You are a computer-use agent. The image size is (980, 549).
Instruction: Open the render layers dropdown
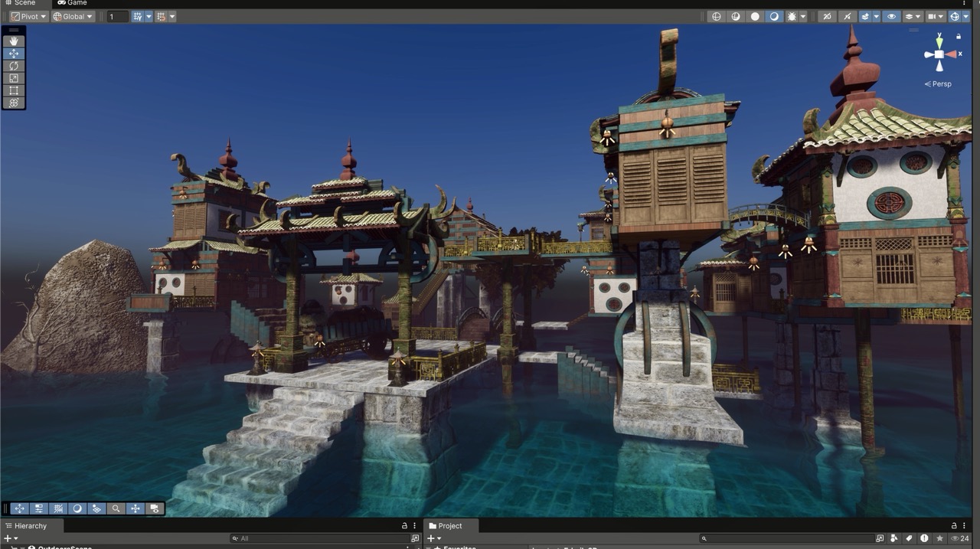coord(913,16)
